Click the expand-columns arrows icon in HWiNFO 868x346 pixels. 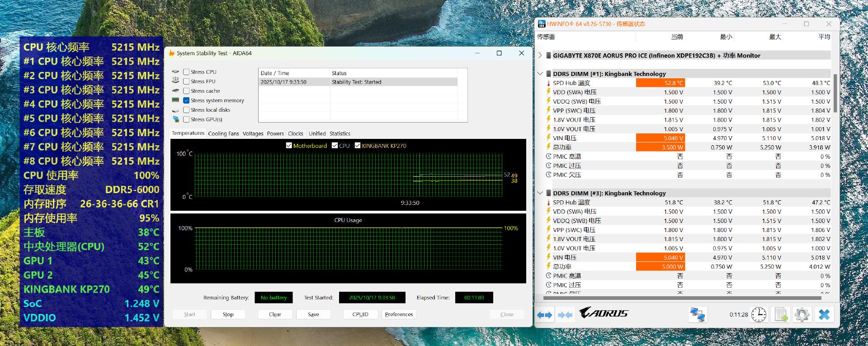(x=544, y=315)
